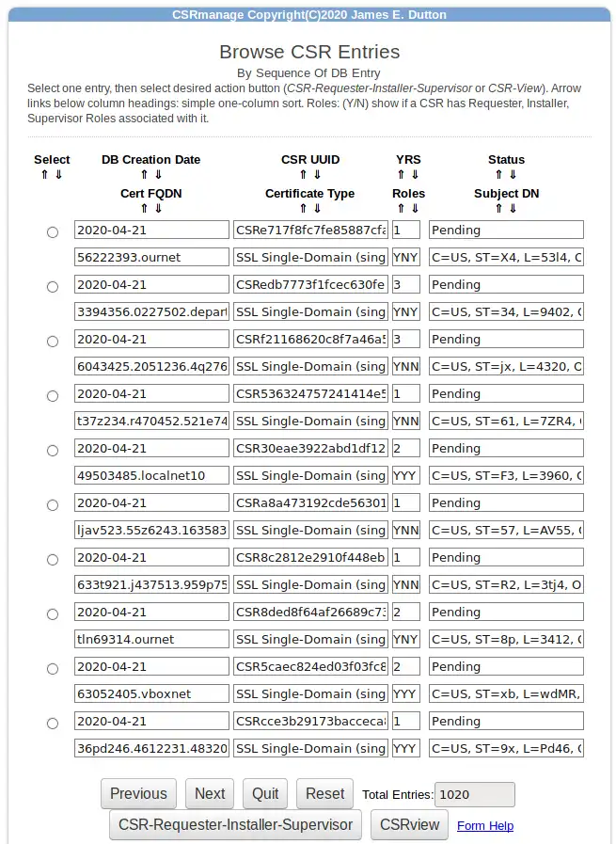This screenshot has width=616, height=844.
Task: Click the Total Entries field
Action: (475, 794)
